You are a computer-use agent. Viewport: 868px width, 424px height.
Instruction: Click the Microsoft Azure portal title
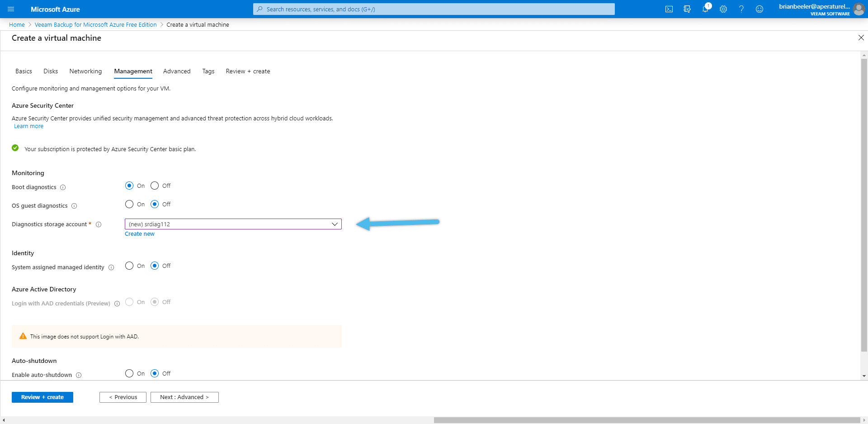coord(55,9)
